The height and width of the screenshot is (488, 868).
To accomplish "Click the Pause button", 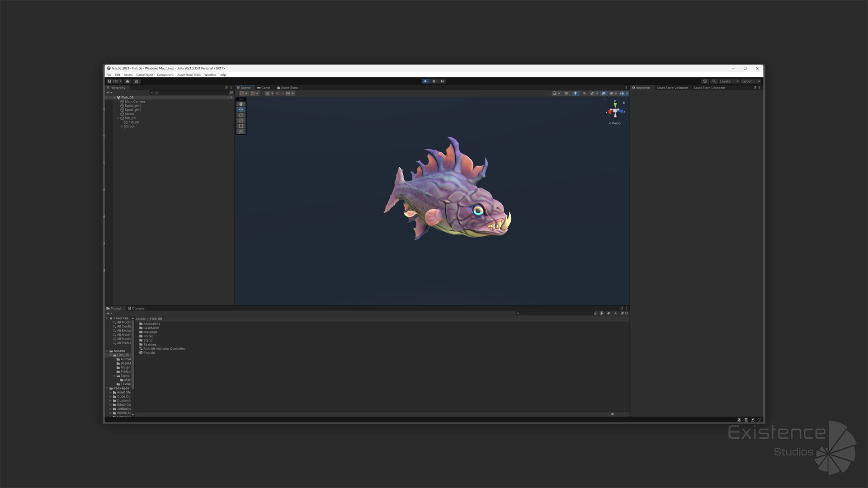I will 434,81.
